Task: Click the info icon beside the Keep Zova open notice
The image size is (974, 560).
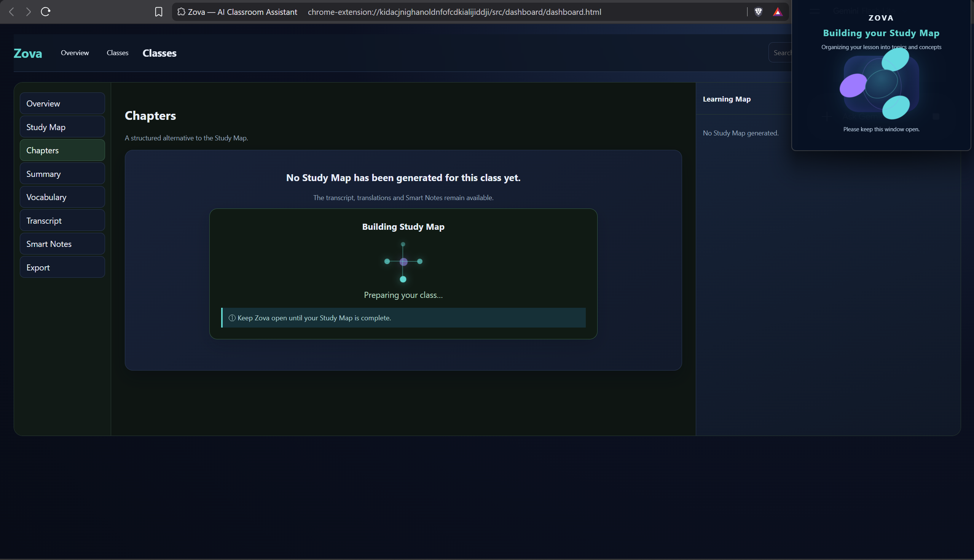Action: (x=232, y=318)
